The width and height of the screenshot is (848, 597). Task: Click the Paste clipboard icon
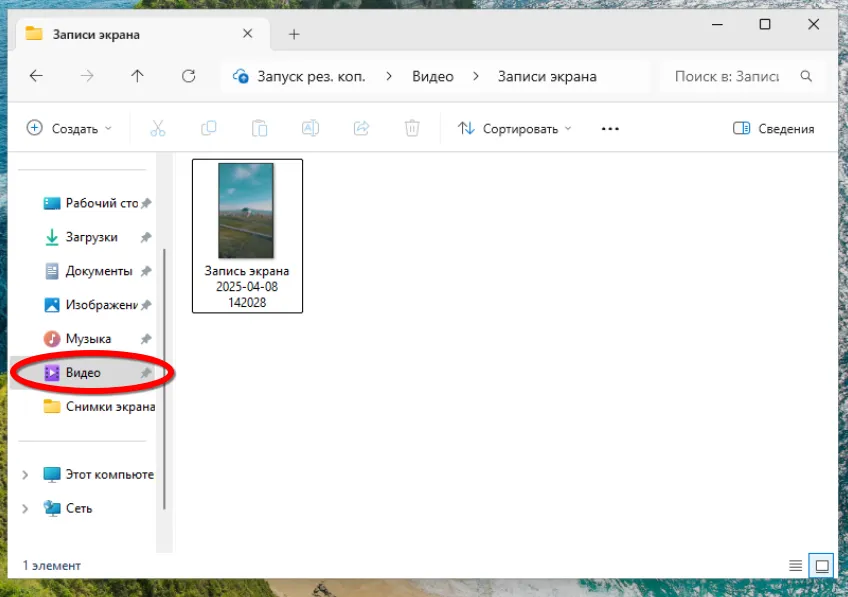(x=259, y=128)
